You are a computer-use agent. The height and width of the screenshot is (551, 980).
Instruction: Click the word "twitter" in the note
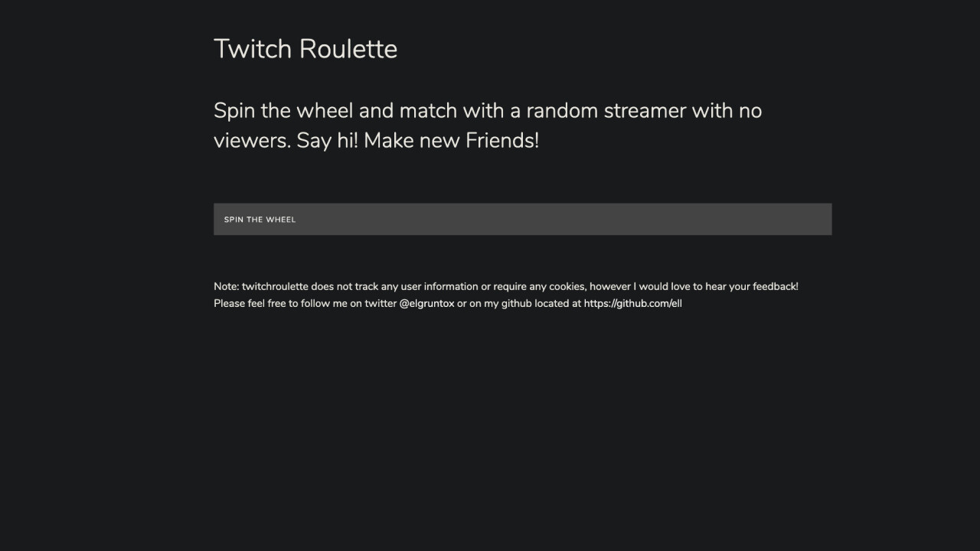pyautogui.click(x=380, y=303)
